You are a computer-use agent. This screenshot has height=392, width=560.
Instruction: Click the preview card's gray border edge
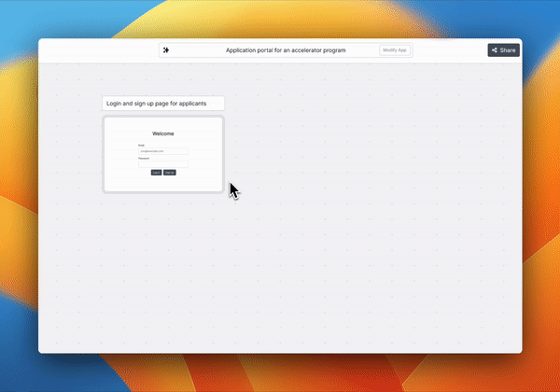pyautogui.click(x=104, y=155)
